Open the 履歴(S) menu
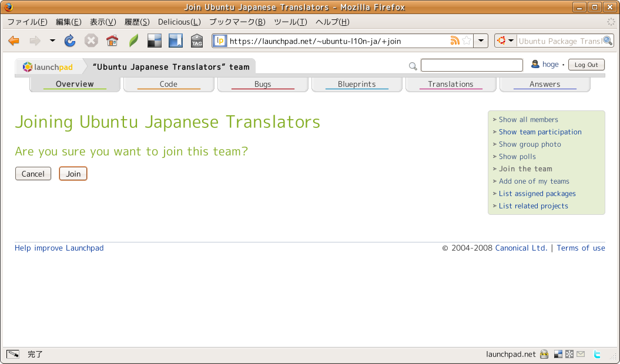Image resolution: width=620 pixels, height=364 pixels. [x=137, y=22]
